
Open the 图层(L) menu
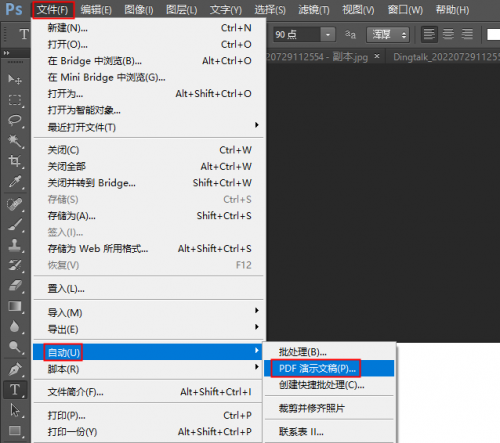point(182,10)
